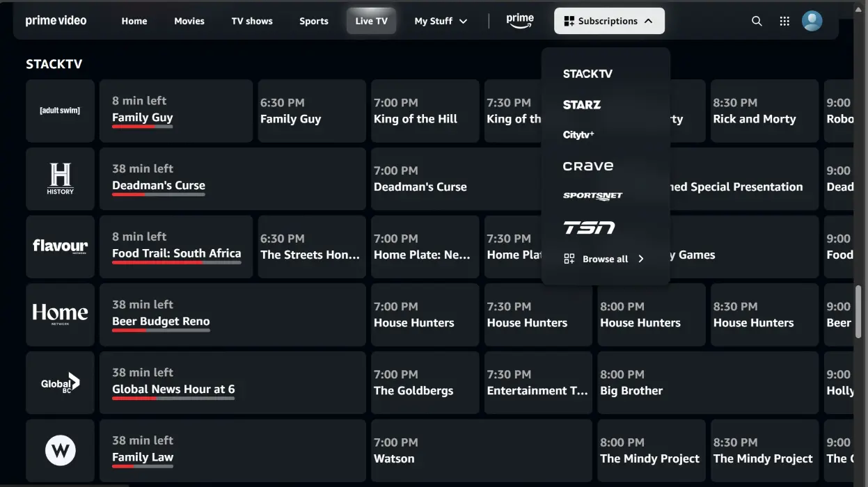
Task: Choose Crave from subscriptions list
Action: [x=588, y=166]
